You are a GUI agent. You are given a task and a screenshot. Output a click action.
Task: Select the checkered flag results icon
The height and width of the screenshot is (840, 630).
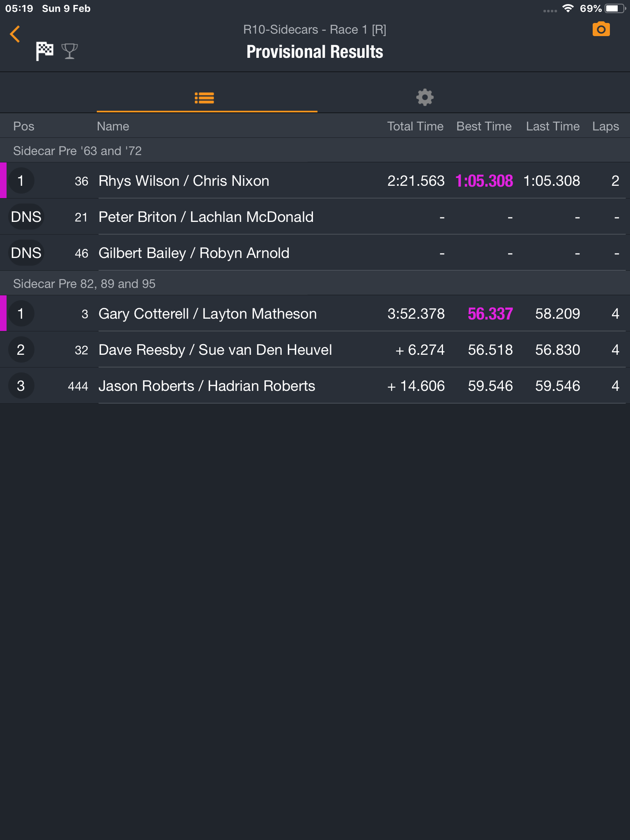click(45, 51)
